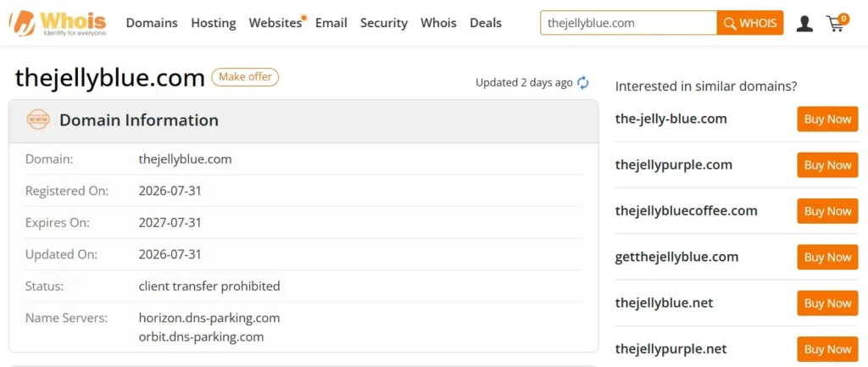Click the orange WHOIS search button
868x367 pixels.
[x=750, y=23]
